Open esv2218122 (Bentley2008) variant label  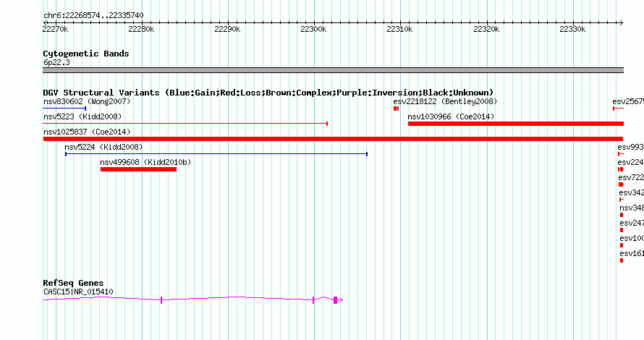click(x=445, y=101)
